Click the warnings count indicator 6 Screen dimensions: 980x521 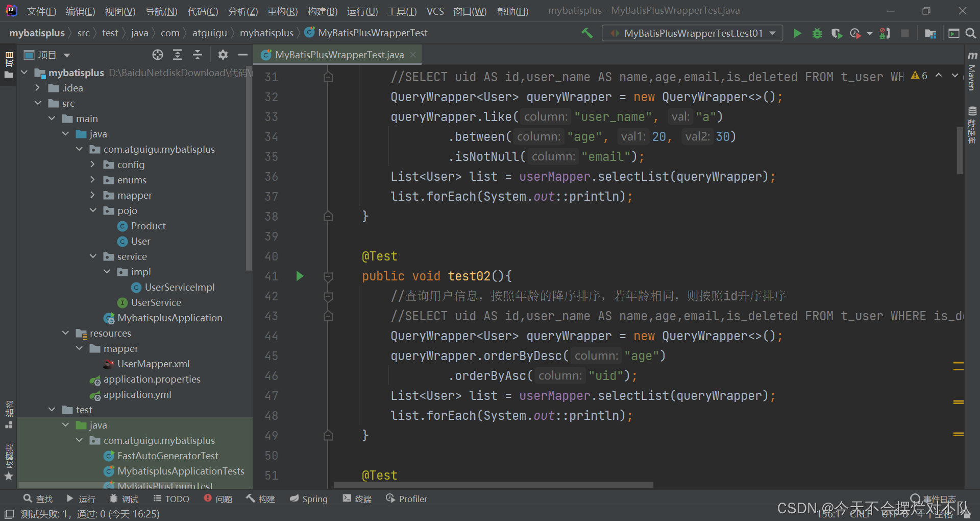coord(920,76)
